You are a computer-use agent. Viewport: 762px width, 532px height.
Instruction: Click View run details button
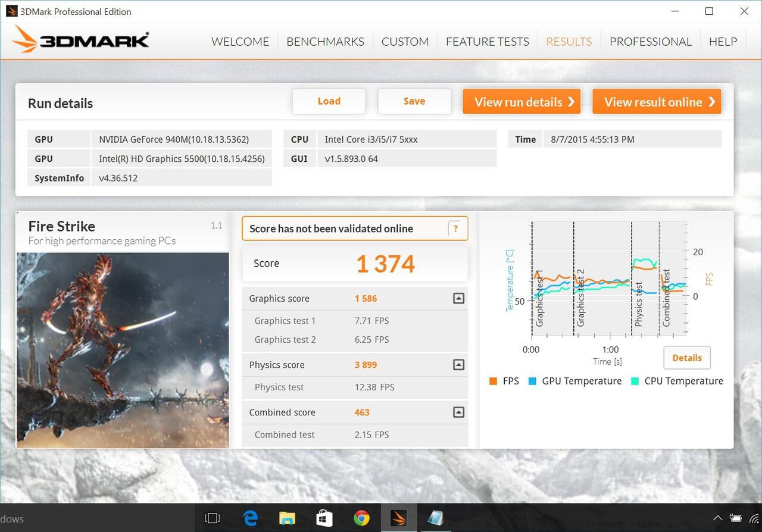coord(523,102)
